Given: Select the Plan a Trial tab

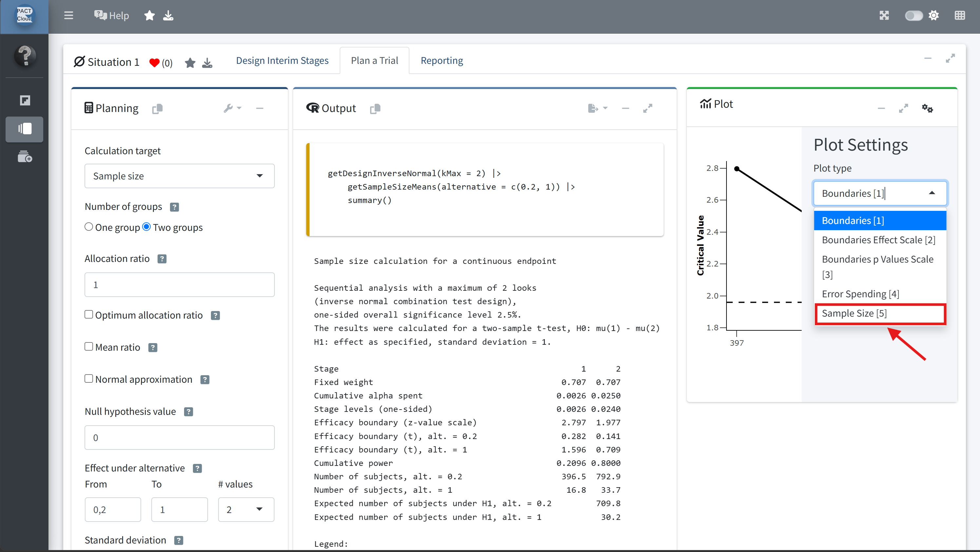Looking at the screenshot, I should click(x=374, y=61).
